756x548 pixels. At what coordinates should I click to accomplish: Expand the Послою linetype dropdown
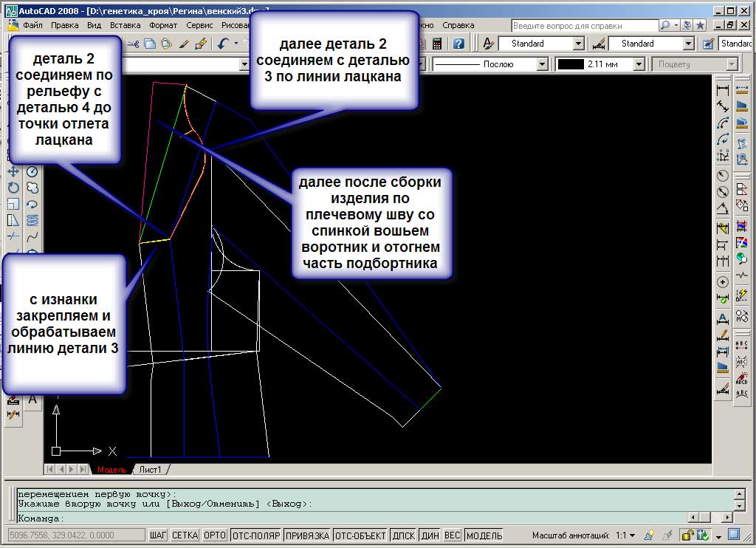tap(542, 64)
